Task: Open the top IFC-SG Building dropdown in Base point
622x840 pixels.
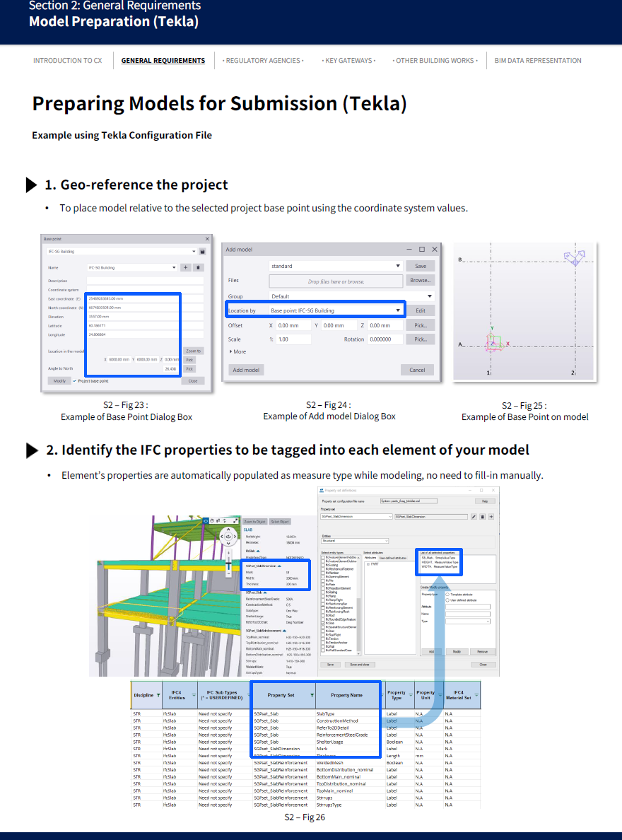Action: [x=122, y=251]
